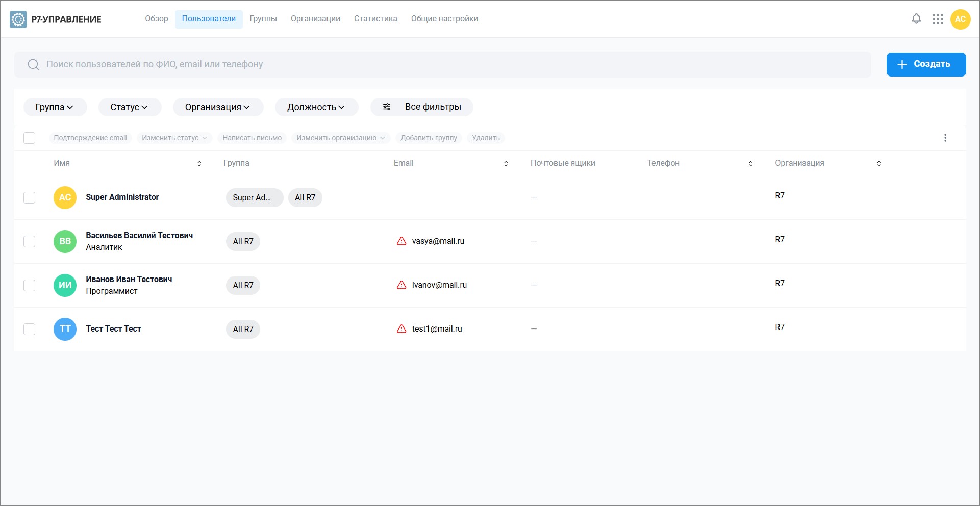This screenshot has width=980, height=506.
Task: Click All R7 tag in Тест row
Action: [243, 329]
